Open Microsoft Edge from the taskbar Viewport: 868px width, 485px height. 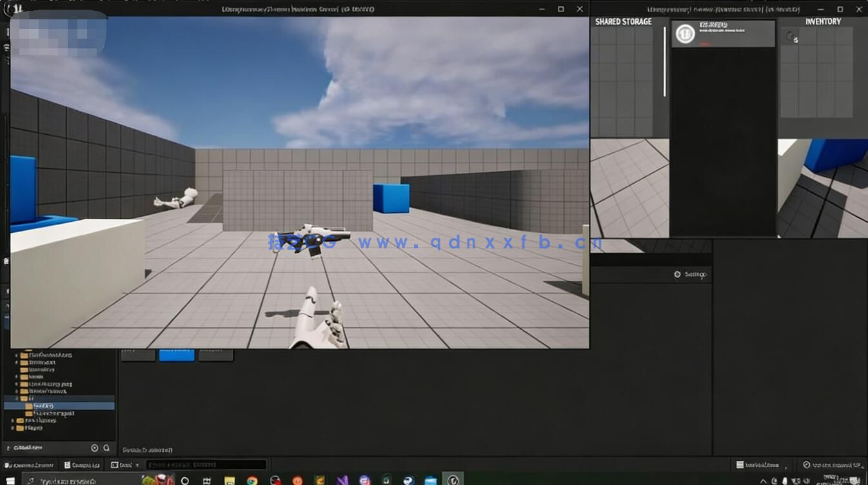[x=408, y=479]
